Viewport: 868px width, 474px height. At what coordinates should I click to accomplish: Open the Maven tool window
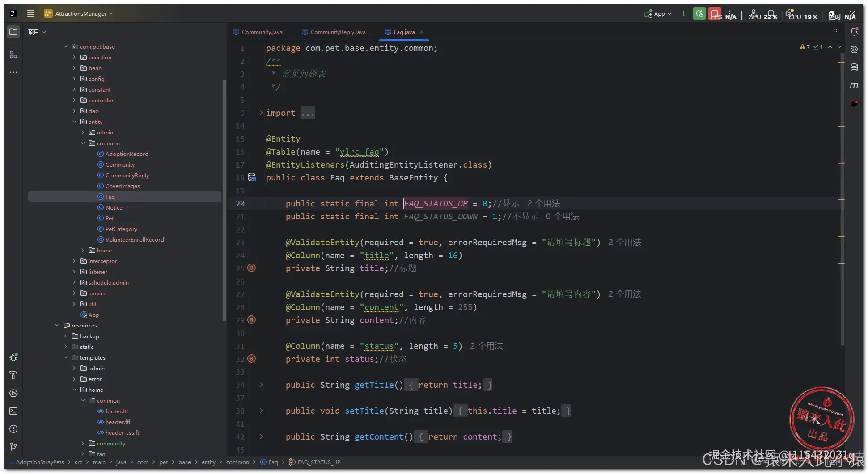pyautogui.click(x=854, y=85)
